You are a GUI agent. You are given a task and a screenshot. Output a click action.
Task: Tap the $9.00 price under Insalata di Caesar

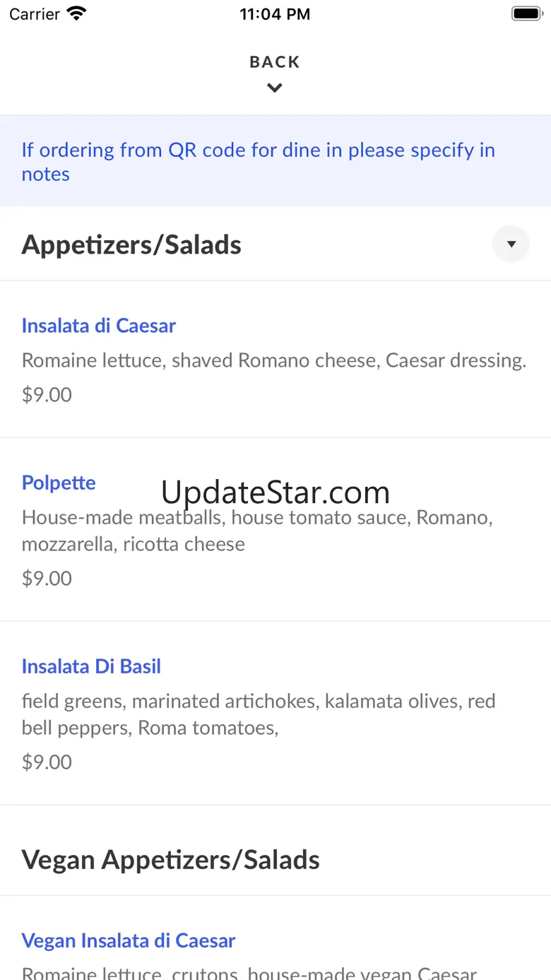[x=47, y=394]
